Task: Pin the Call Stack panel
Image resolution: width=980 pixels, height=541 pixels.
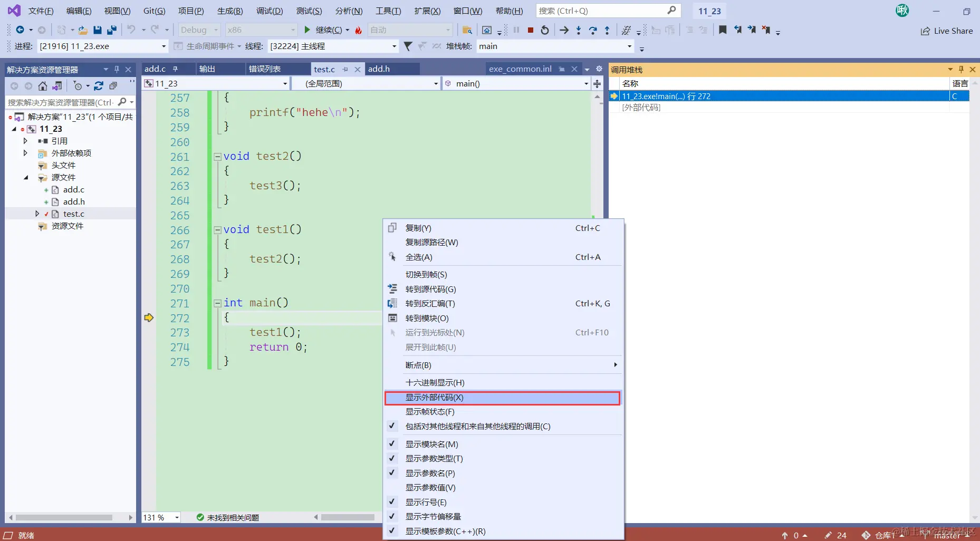Action: point(961,70)
